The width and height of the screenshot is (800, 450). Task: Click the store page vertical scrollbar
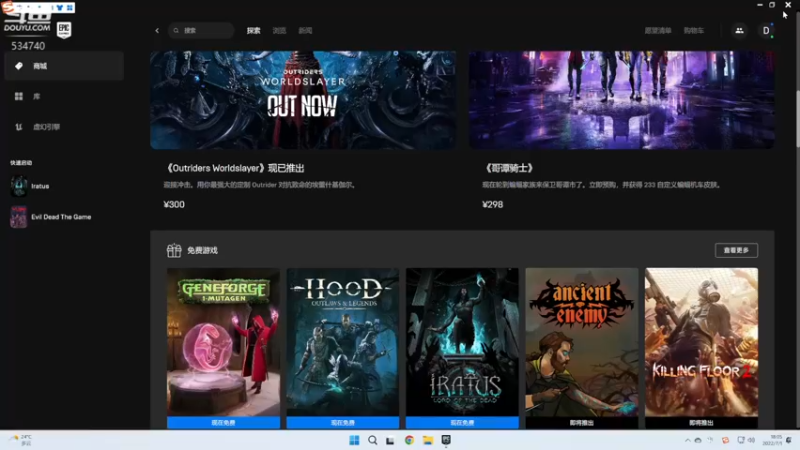click(797, 117)
